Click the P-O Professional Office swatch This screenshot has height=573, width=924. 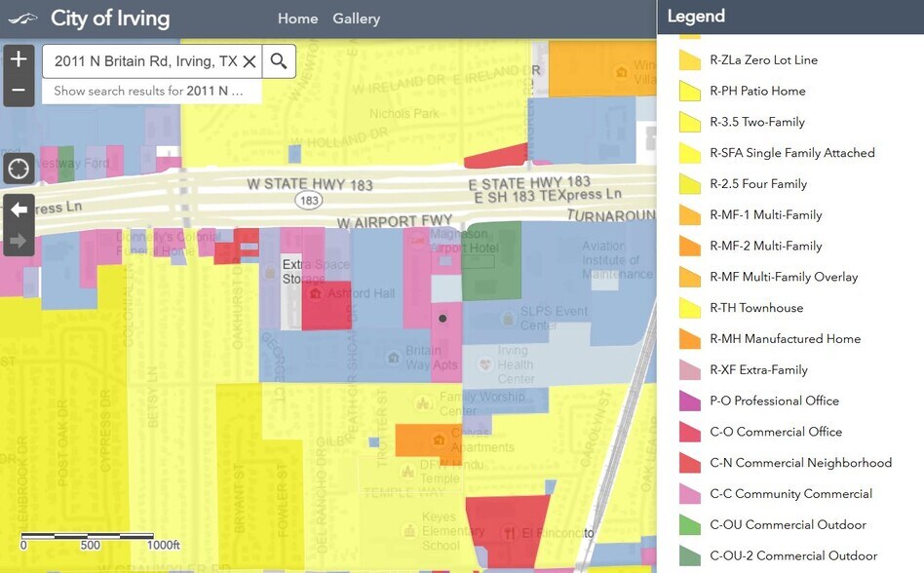(690, 401)
